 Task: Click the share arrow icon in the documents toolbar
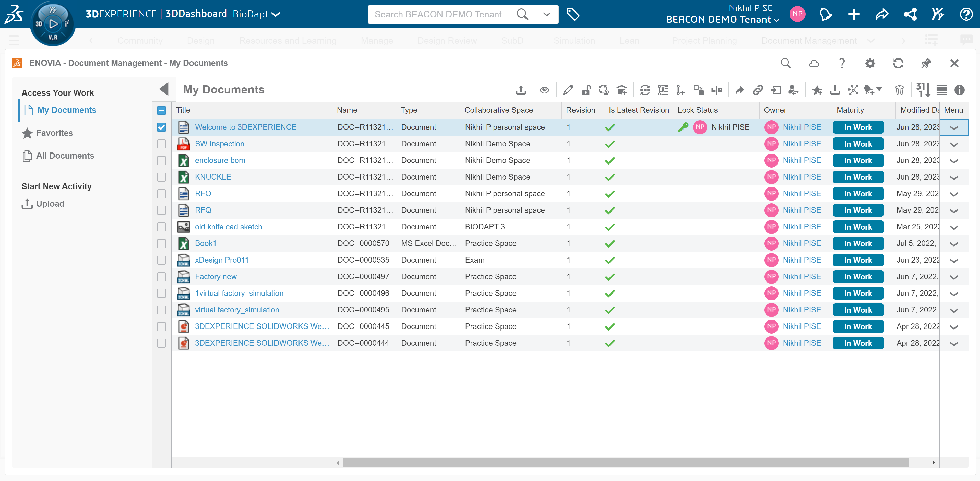(739, 90)
